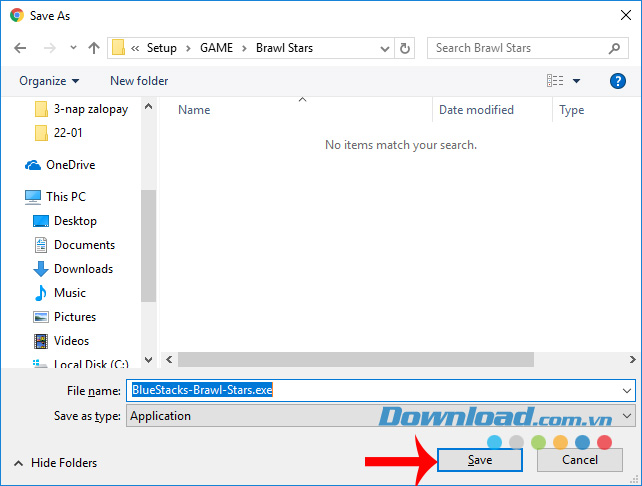Click the change view layout icon
The image size is (642, 486).
tap(555, 81)
